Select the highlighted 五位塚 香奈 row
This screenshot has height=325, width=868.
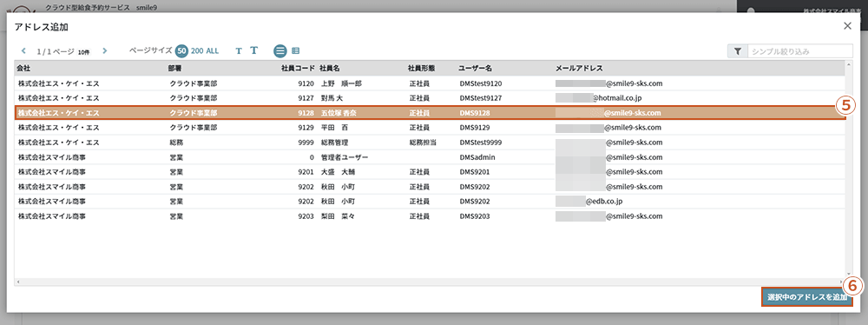[x=430, y=113]
